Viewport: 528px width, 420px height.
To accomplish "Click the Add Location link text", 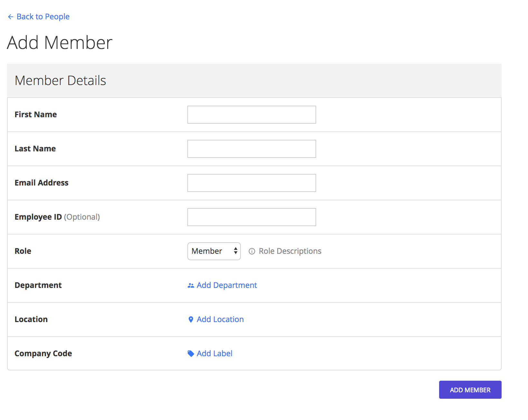I will point(220,320).
